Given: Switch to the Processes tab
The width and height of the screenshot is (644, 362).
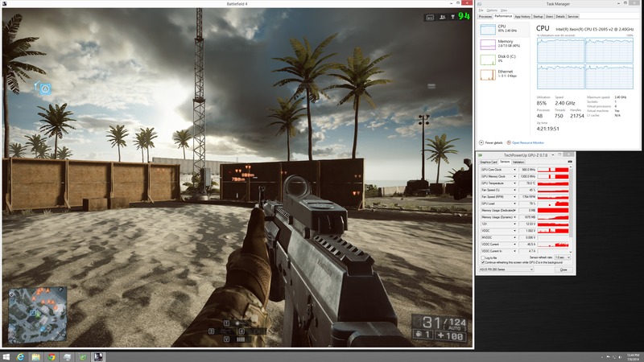Looking at the screenshot, I should pyautogui.click(x=485, y=16).
